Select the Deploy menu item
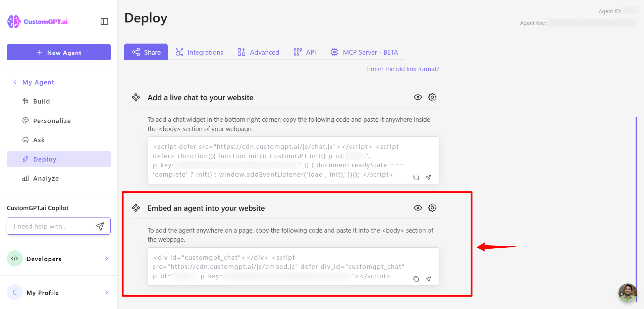This screenshot has height=309, width=644. 59,159
